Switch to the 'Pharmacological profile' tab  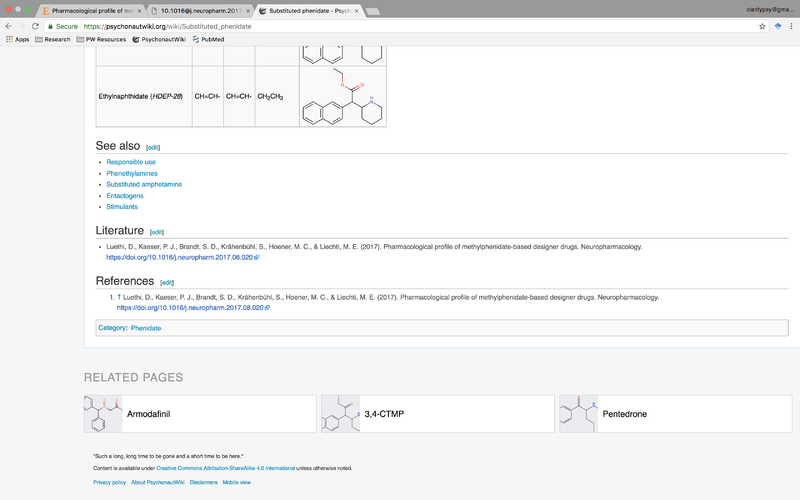(x=97, y=10)
